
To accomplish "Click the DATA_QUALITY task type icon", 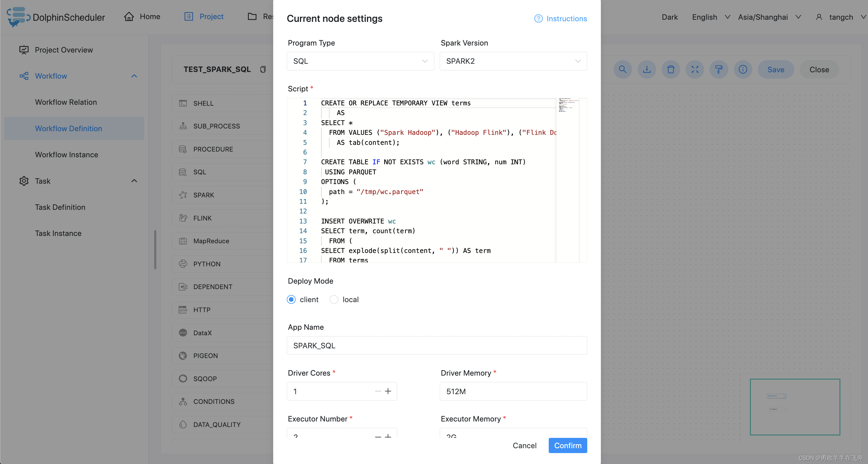I will click(x=184, y=425).
